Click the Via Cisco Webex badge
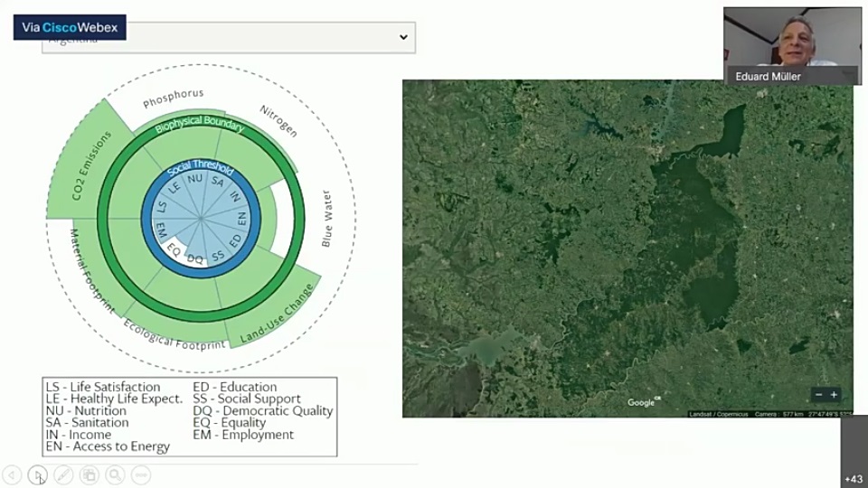Image resolution: width=868 pixels, height=488 pixels. click(x=70, y=27)
